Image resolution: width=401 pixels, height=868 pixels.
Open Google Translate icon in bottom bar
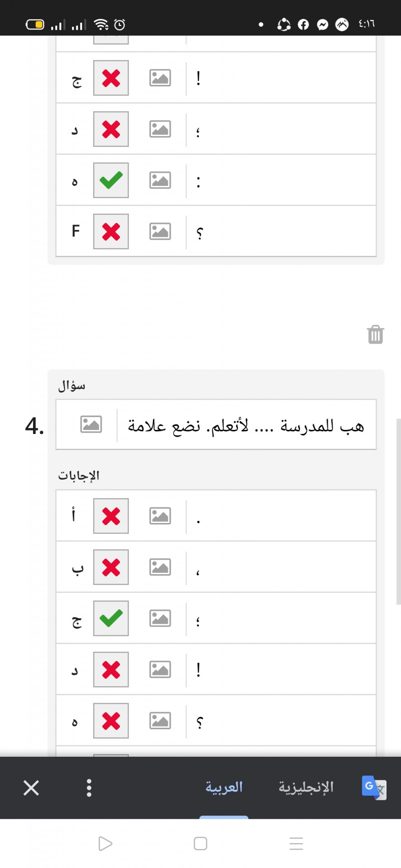(374, 788)
